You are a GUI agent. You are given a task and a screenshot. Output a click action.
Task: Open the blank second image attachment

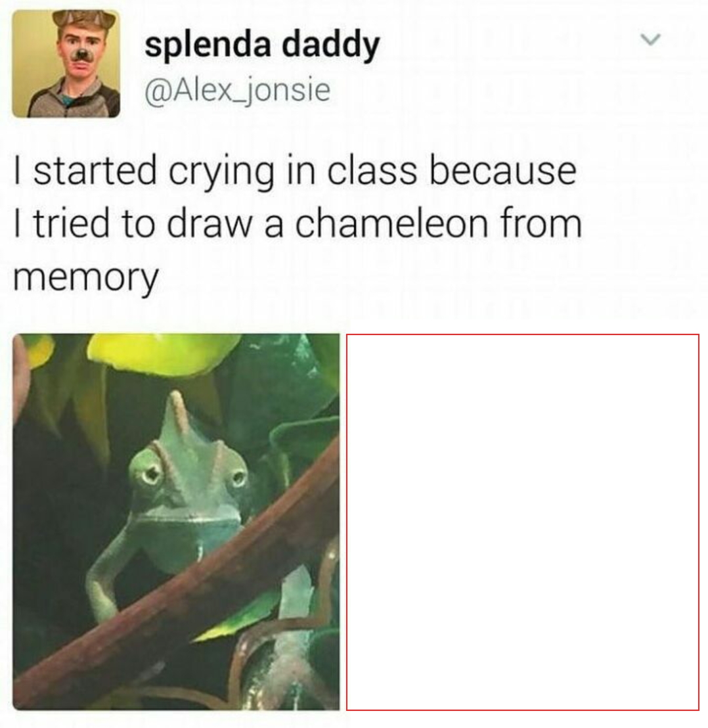522,522
